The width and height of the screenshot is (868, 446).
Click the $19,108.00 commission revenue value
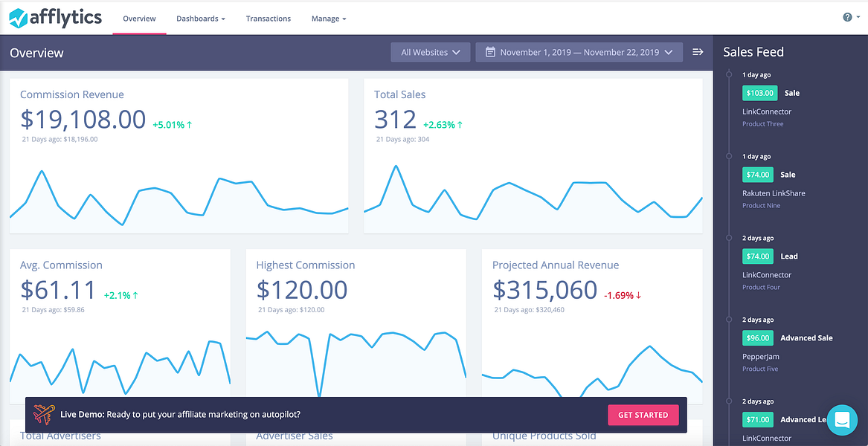(83, 120)
